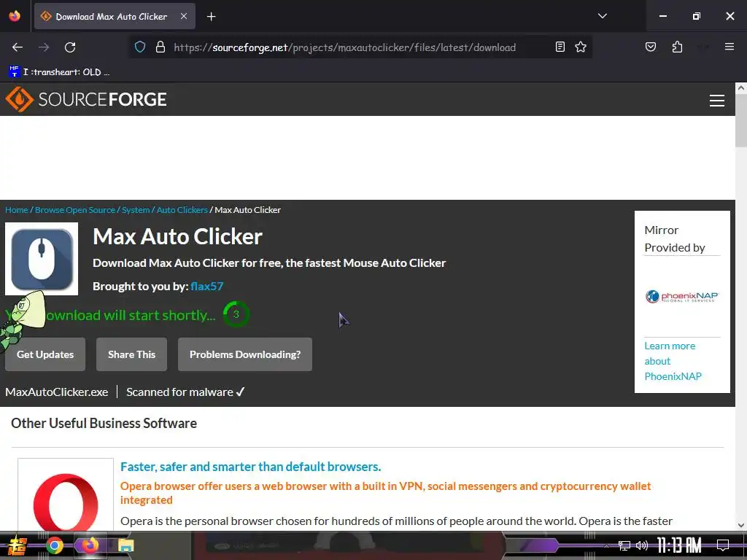
Task: Click the MaxAutoClicker.exe file name text
Action: [57, 392]
